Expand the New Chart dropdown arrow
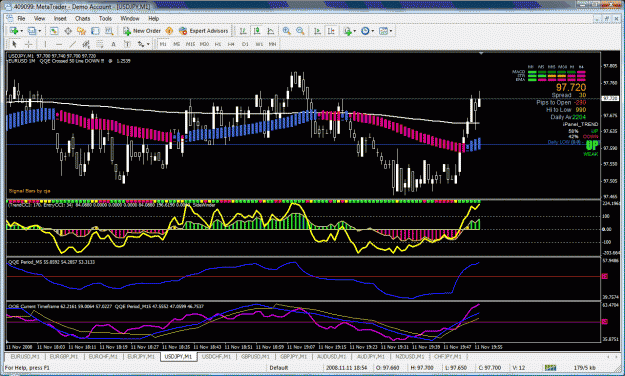Viewport: 625px width, 376px height. (x=22, y=31)
